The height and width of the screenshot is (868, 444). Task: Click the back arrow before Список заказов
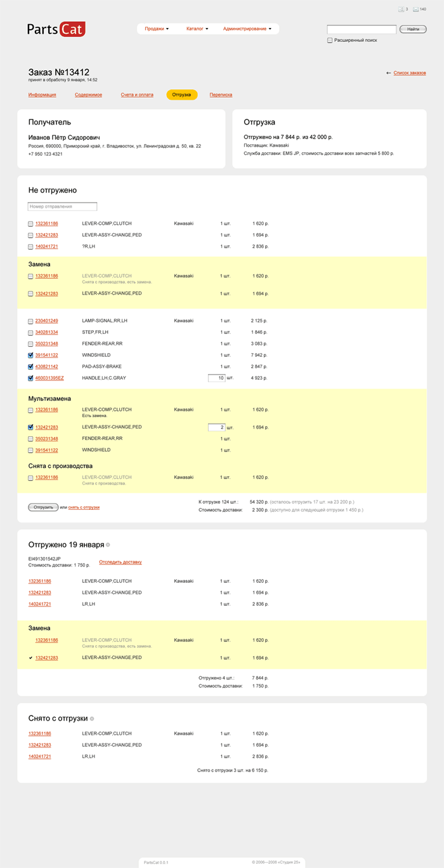(388, 73)
